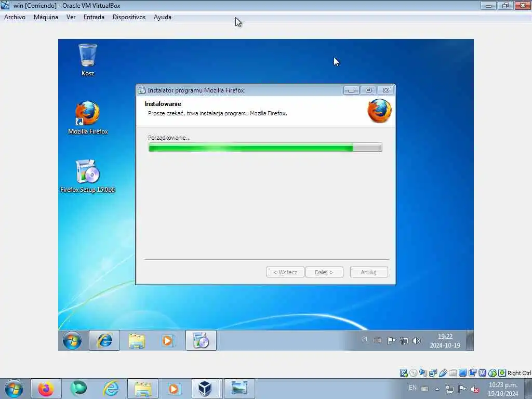Click the VirtualBox network indicator icon
This screenshot has width=532, height=399.
433,373
